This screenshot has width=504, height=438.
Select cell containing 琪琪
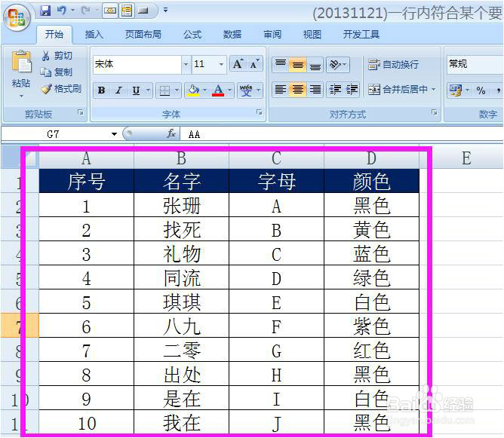(181, 302)
